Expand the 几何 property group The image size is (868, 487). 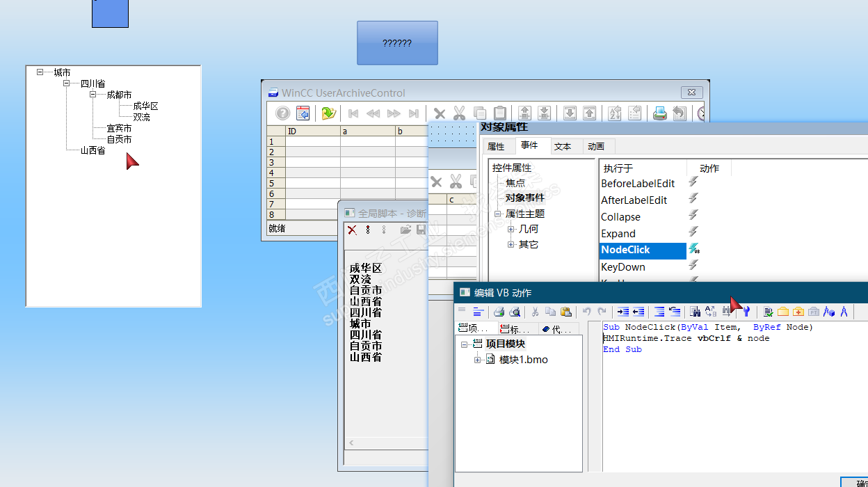pos(511,229)
